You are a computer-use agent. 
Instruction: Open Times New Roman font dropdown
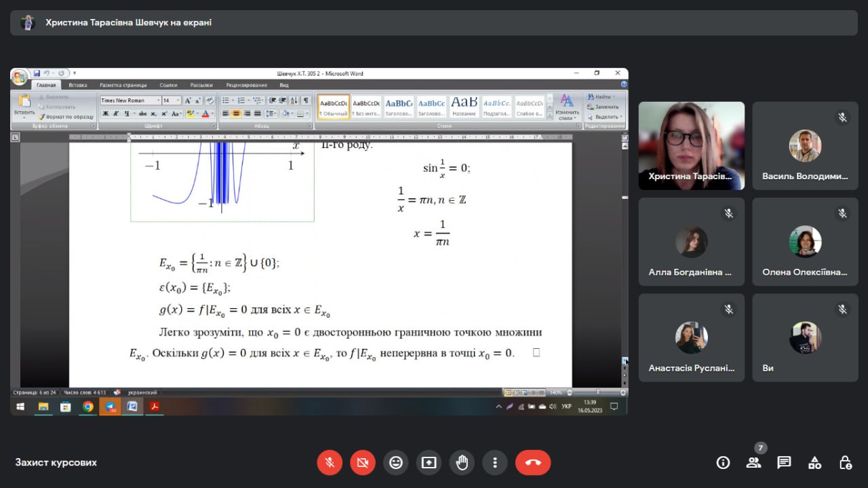point(157,100)
